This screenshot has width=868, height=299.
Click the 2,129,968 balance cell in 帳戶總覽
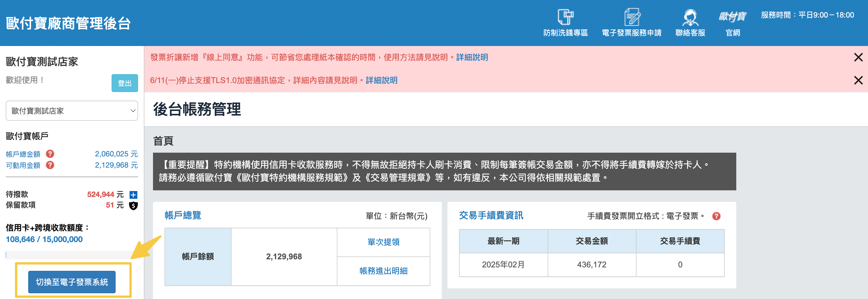pyautogui.click(x=284, y=256)
